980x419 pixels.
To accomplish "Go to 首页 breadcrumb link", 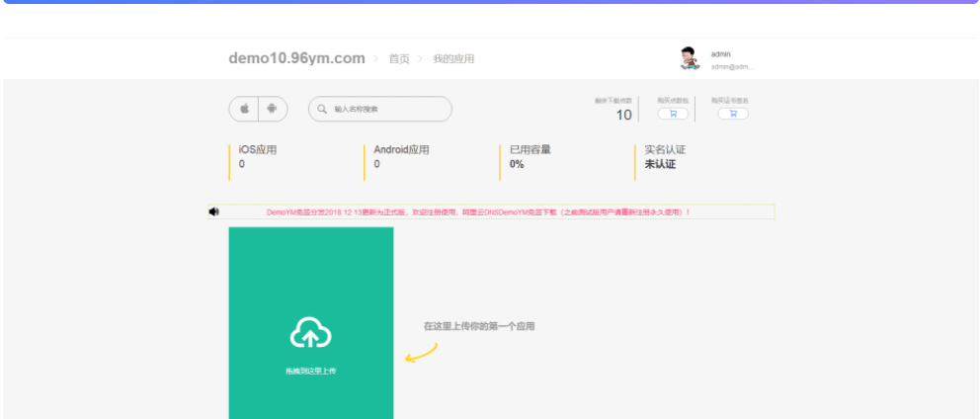I will (399, 58).
